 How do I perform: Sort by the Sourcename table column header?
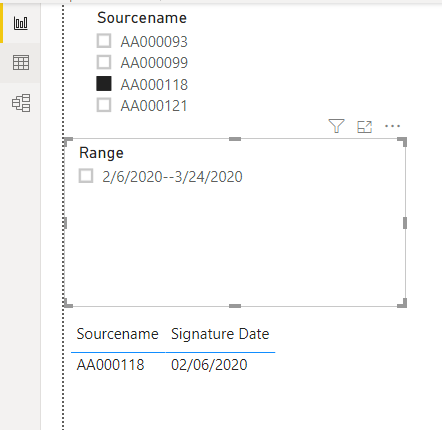pos(117,334)
